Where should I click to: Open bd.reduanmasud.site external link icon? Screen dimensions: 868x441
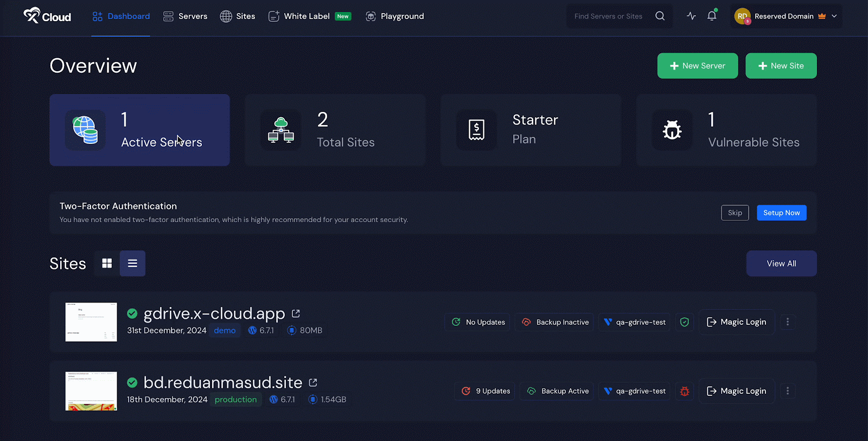[x=313, y=382]
